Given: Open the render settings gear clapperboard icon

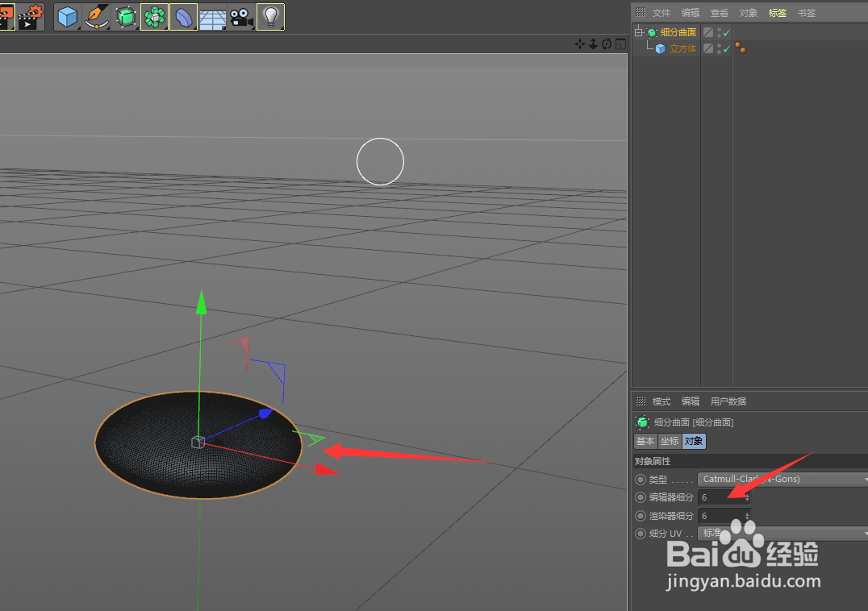Looking at the screenshot, I should (30, 17).
